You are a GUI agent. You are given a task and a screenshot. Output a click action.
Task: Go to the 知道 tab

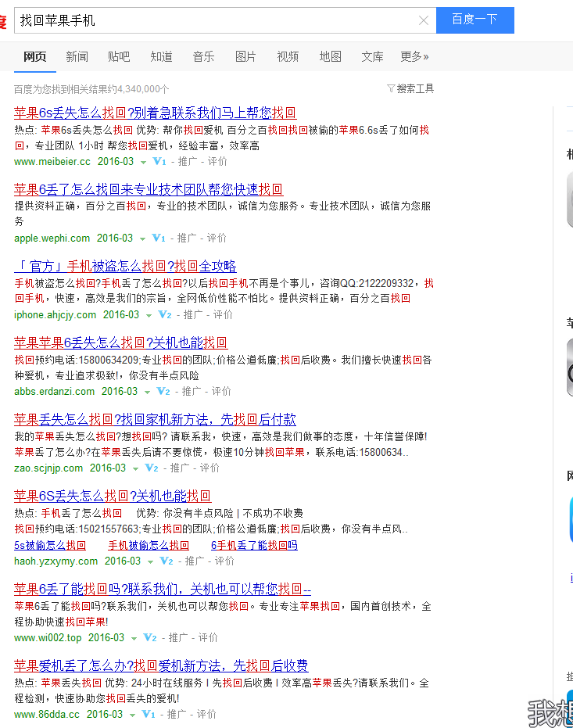[x=162, y=56]
